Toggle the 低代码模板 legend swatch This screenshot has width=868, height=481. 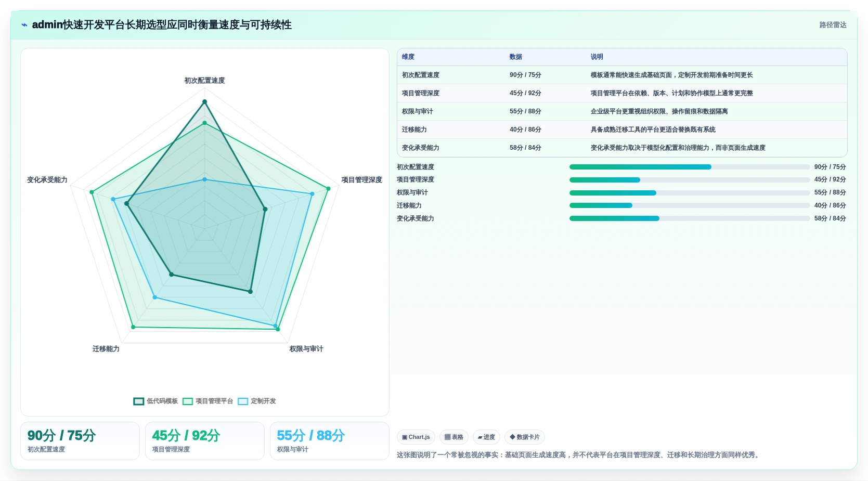pyautogui.click(x=138, y=401)
